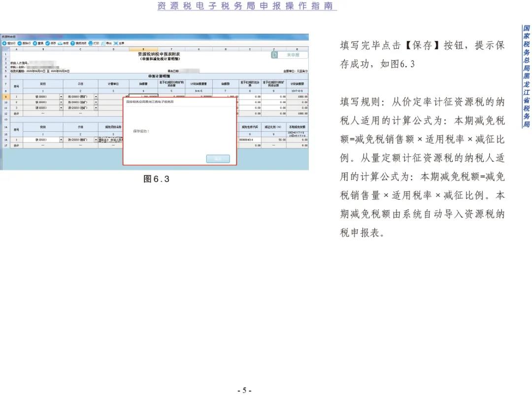Click 保存成功！message in the dialog
The image size is (532, 397).
[141, 131]
